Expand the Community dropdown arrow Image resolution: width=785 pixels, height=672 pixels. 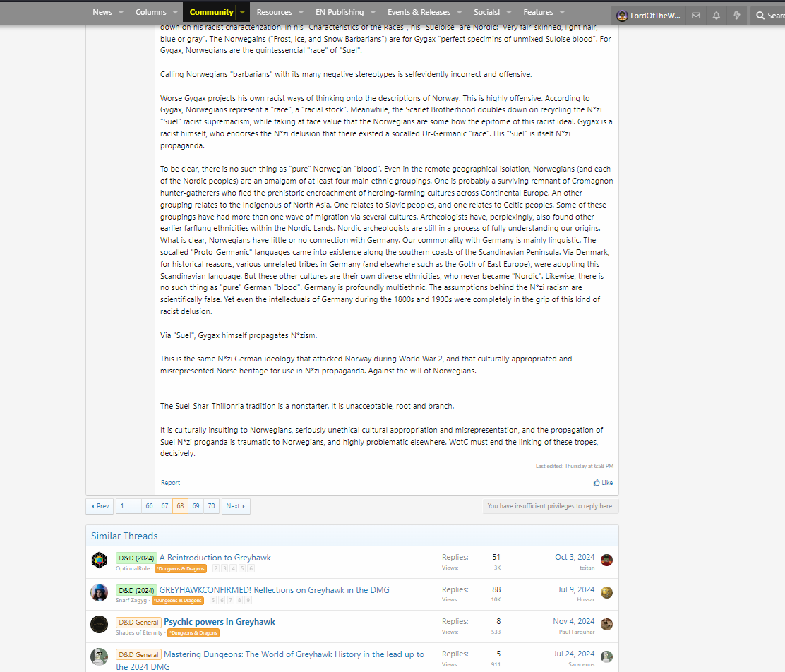[x=242, y=12]
